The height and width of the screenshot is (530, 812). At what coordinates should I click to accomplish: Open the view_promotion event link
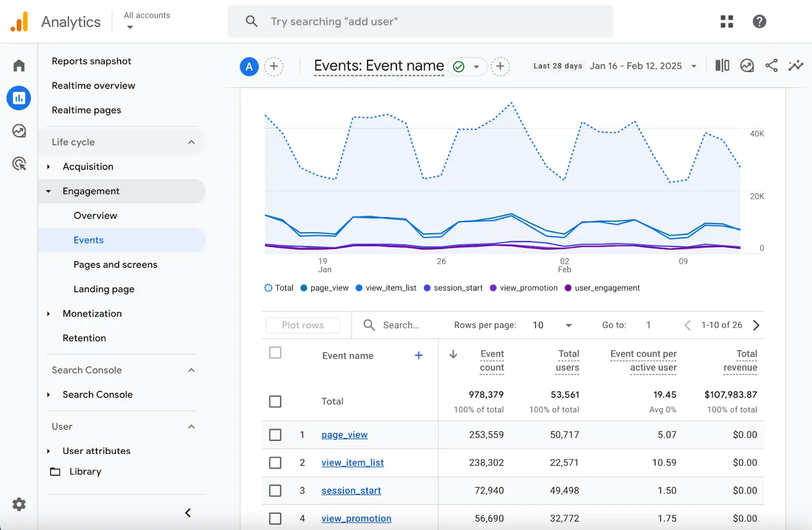[356, 518]
